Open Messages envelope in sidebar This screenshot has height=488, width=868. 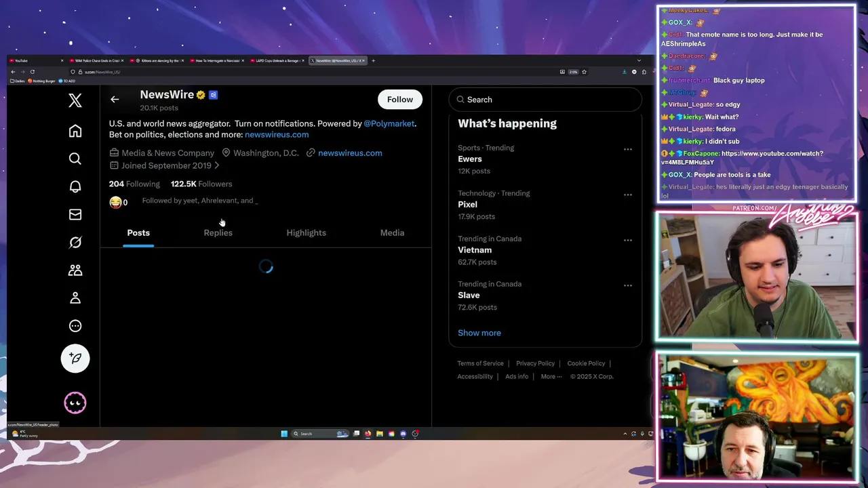click(x=75, y=214)
